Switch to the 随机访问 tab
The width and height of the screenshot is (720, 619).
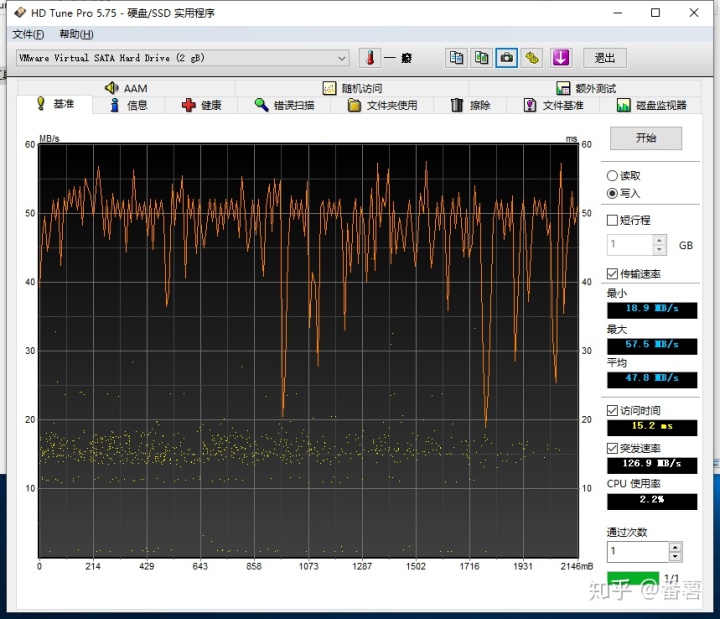tap(352, 88)
